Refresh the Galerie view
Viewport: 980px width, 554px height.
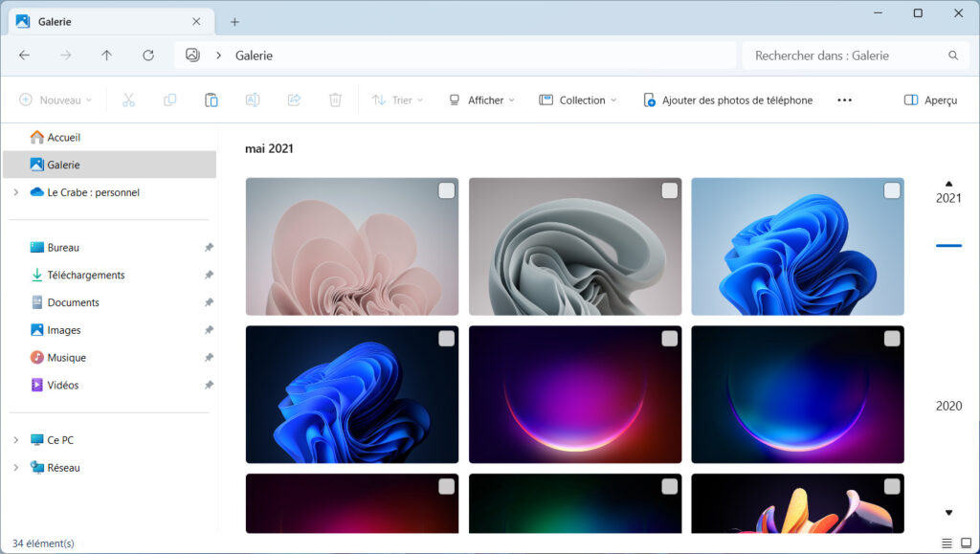point(148,55)
